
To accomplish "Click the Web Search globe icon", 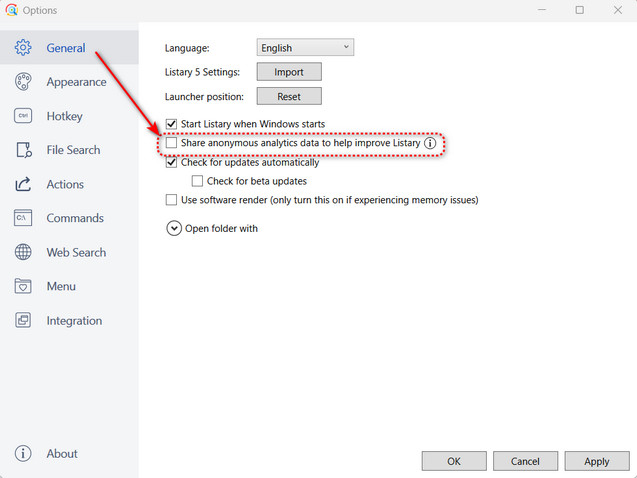I will coord(23,252).
